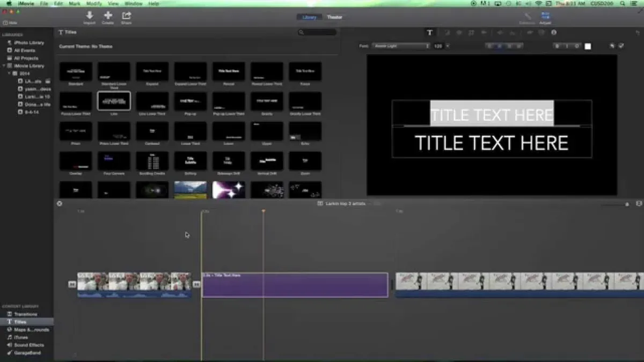Toggle italic text style button

click(x=567, y=46)
